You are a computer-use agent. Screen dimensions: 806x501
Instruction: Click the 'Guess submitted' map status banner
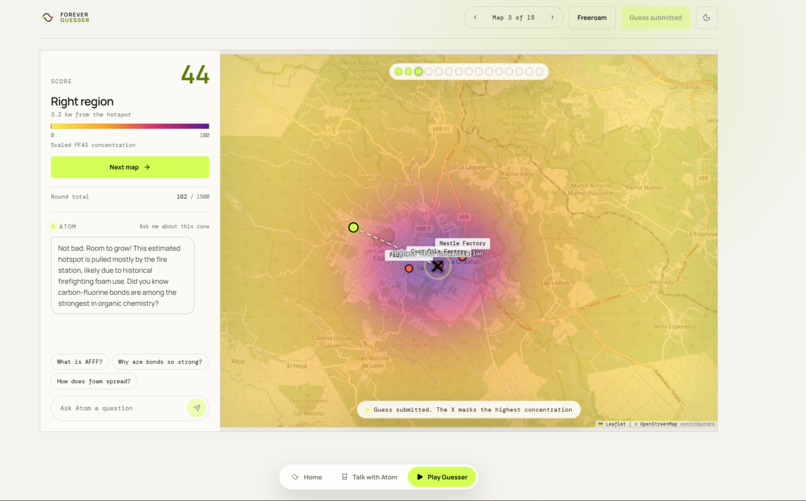pos(469,410)
